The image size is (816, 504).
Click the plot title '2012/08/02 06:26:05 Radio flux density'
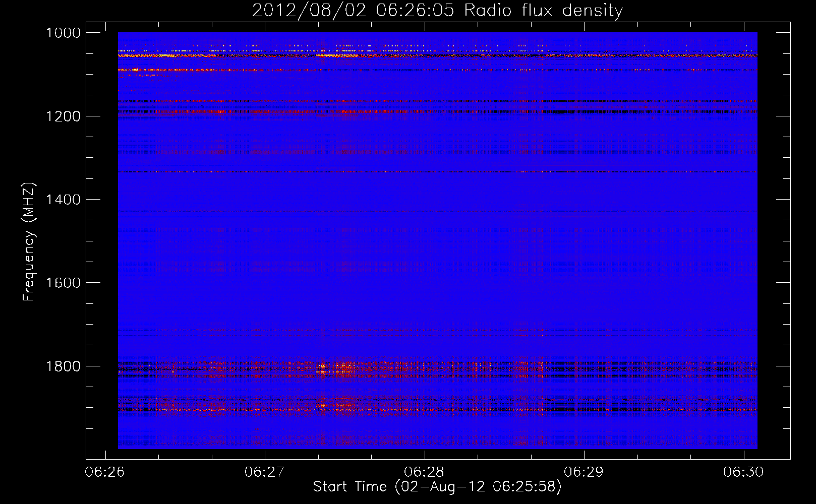pyautogui.click(x=437, y=11)
